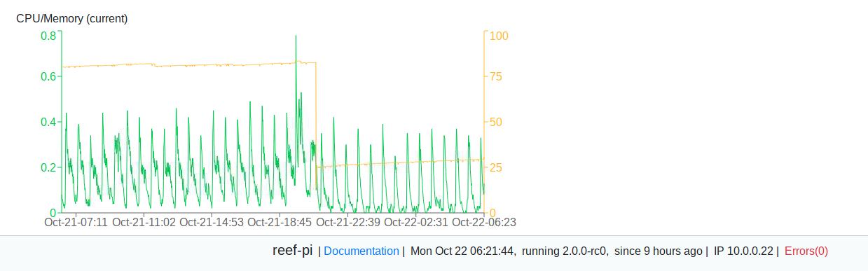Click the 0.4 green left-axis value
868x271 pixels.
click(48, 122)
